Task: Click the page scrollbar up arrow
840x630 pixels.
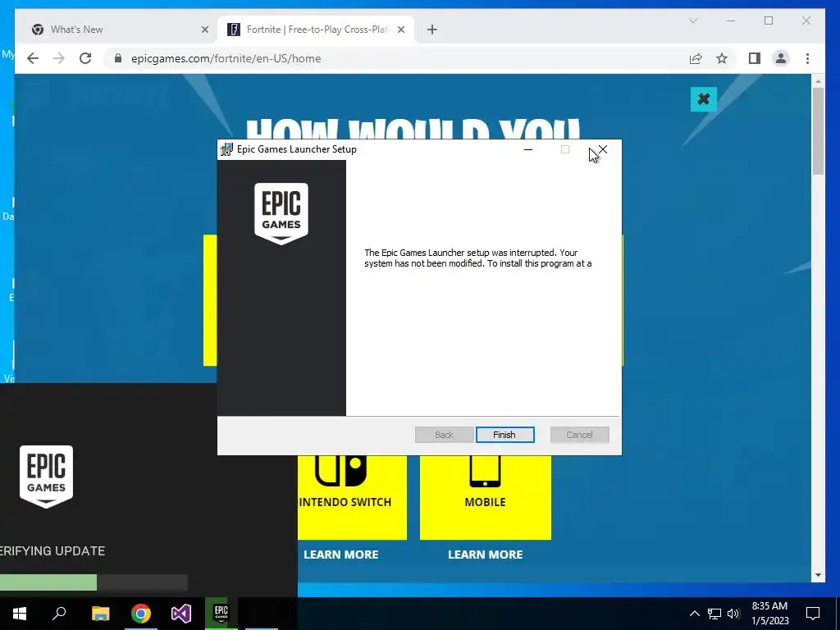Action: [x=818, y=81]
